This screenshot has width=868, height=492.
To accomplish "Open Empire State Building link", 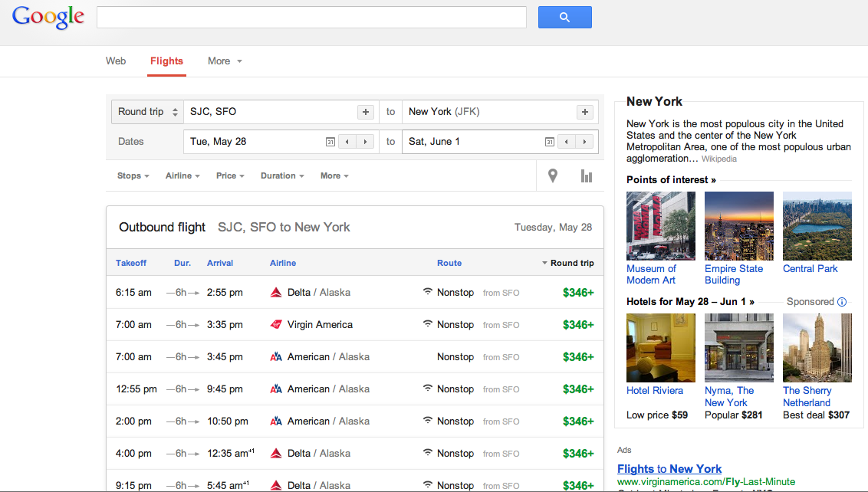I will pyautogui.click(x=734, y=274).
